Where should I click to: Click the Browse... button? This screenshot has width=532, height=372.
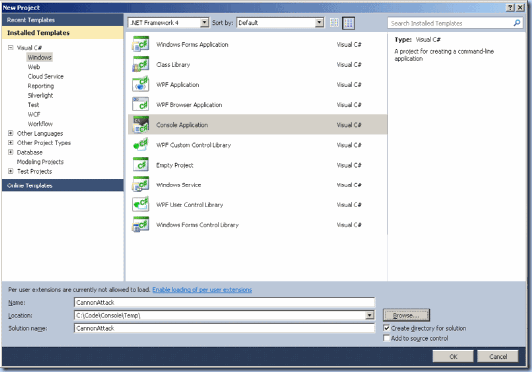pos(406,315)
